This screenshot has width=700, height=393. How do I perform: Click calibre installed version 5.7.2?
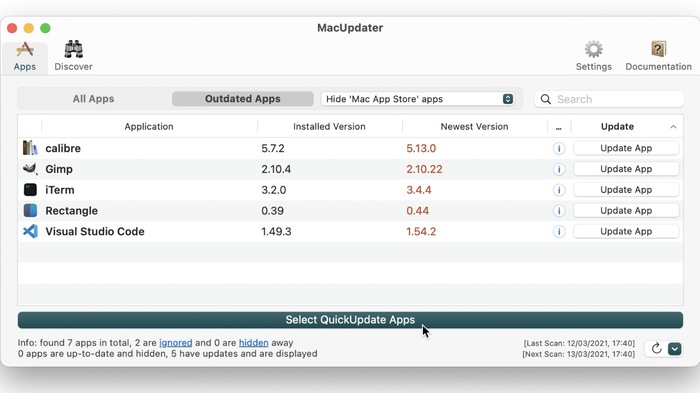[273, 148]
